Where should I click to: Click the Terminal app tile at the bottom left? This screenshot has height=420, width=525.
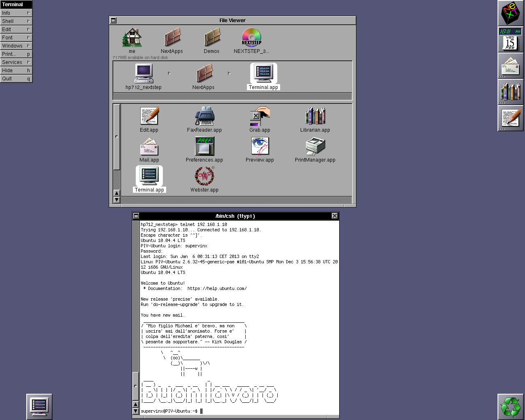[39, 407]
